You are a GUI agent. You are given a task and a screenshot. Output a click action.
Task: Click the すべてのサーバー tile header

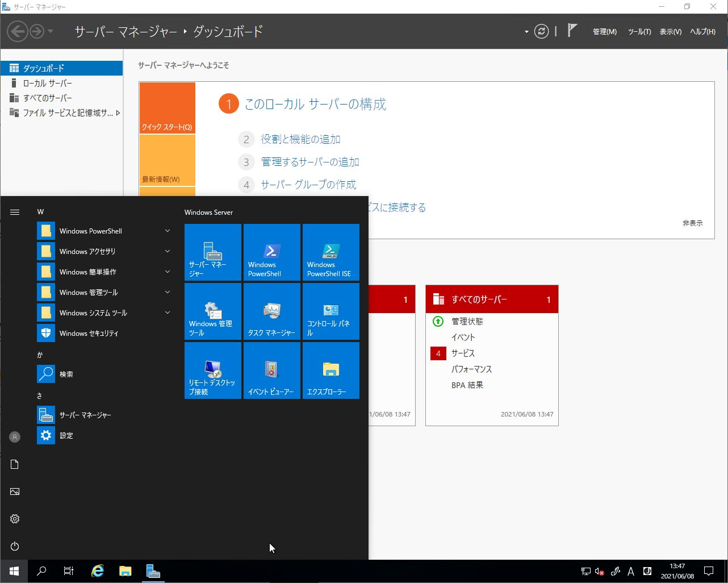(x=492, y=299)
